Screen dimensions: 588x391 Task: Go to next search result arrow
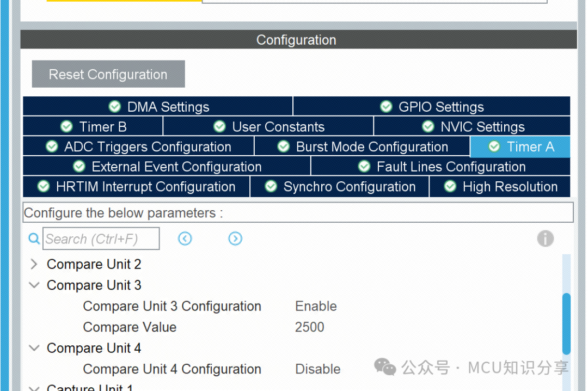(x=235, y=239)
